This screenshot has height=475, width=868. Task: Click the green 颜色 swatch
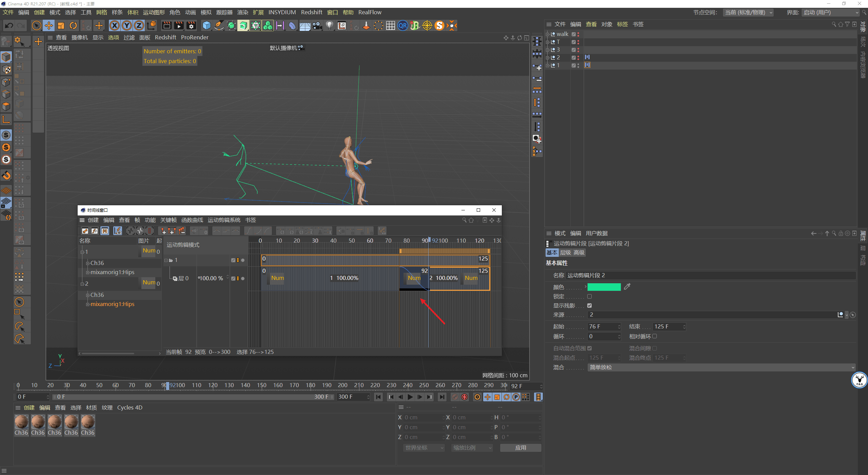pyautogui.click(x=604, y=287)
